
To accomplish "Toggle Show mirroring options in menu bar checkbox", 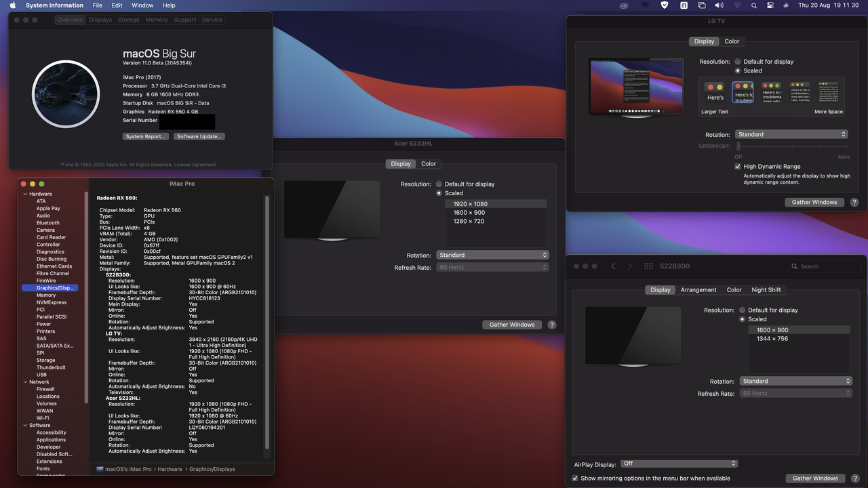I will [x=576, y=478].
